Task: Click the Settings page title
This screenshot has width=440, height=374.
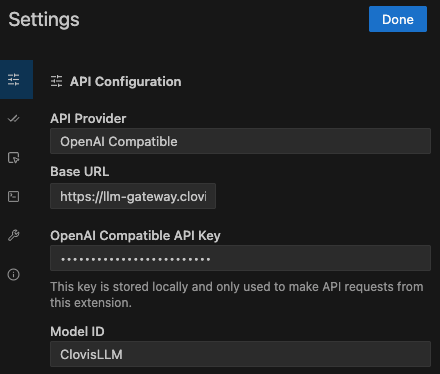Action: click(x=44, y=20)
